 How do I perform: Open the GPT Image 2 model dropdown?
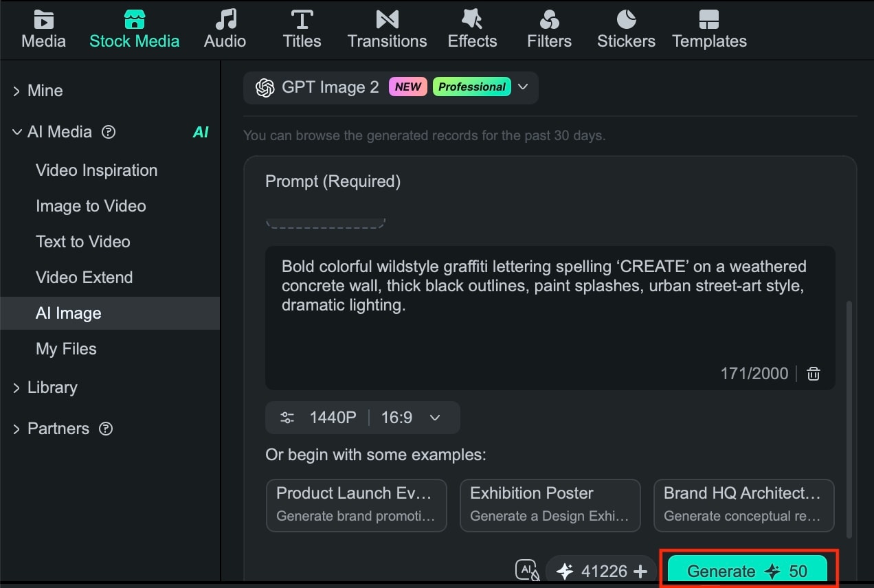(390, 87)
